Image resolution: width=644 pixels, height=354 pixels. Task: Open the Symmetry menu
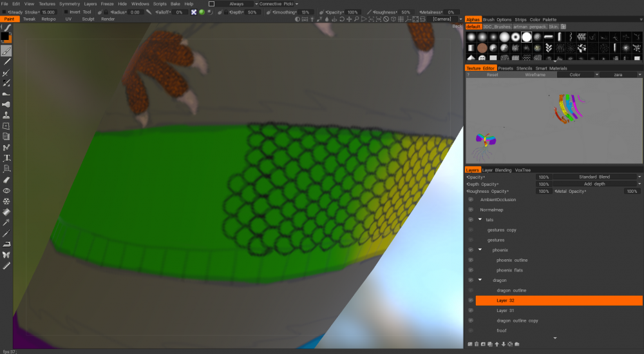tap(70, 4)
